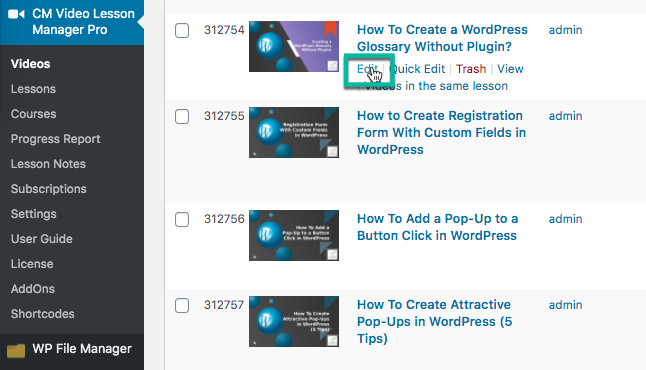
Task: Click the ID text 312755
Action: (224, 116)
